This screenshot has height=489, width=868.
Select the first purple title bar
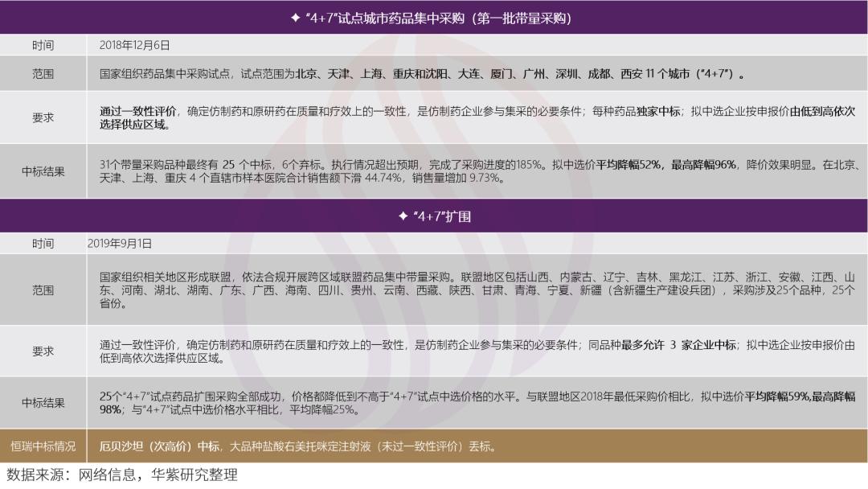pyautogui.click(x=434, y=18)
